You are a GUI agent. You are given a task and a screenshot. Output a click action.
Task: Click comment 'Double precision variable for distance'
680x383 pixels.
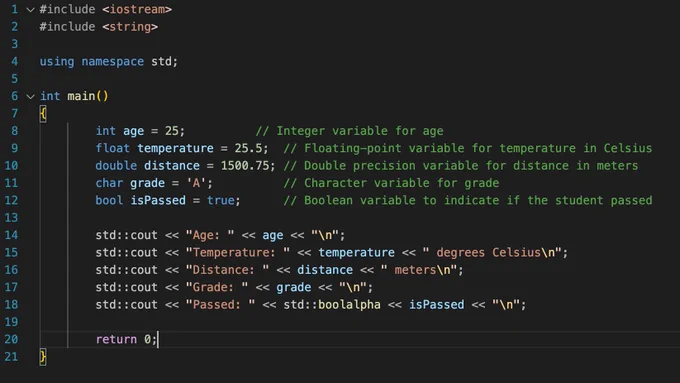pyautogui.click(x=461, y=166)
